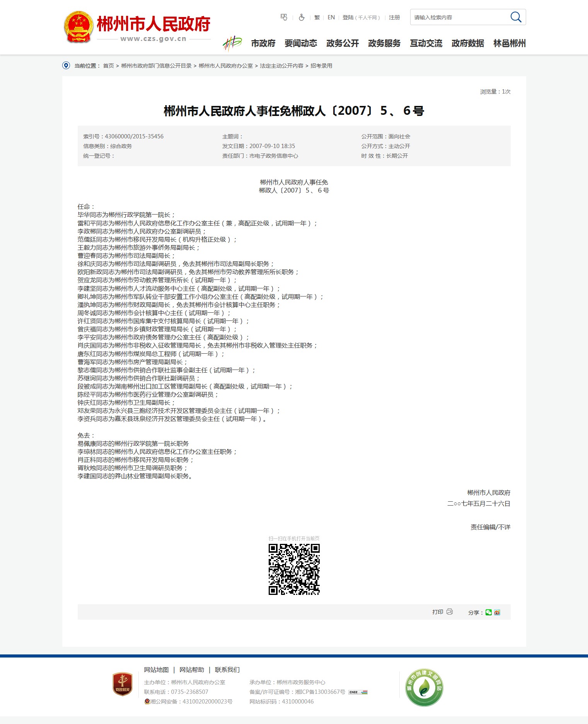Switch language using the EN link

(331, 17)
